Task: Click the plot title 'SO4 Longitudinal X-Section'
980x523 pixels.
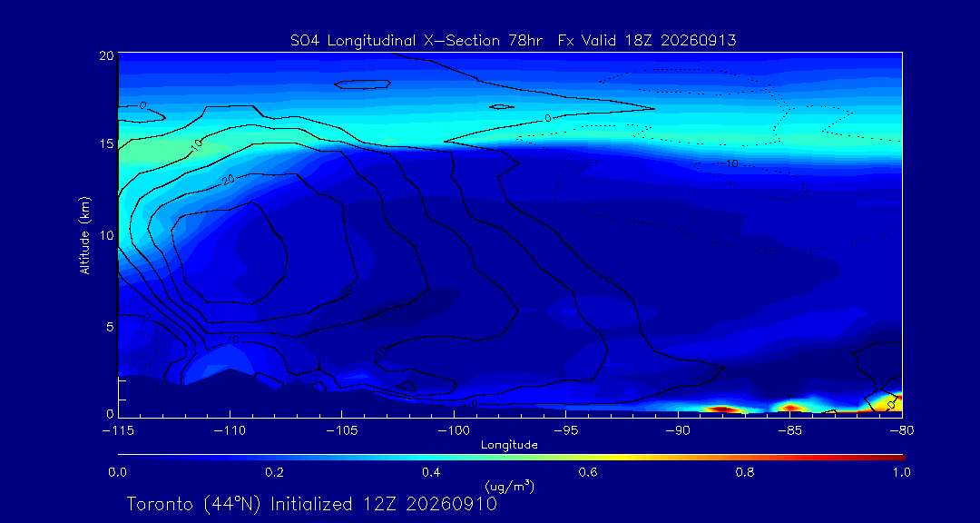Action: click(391, 41)
